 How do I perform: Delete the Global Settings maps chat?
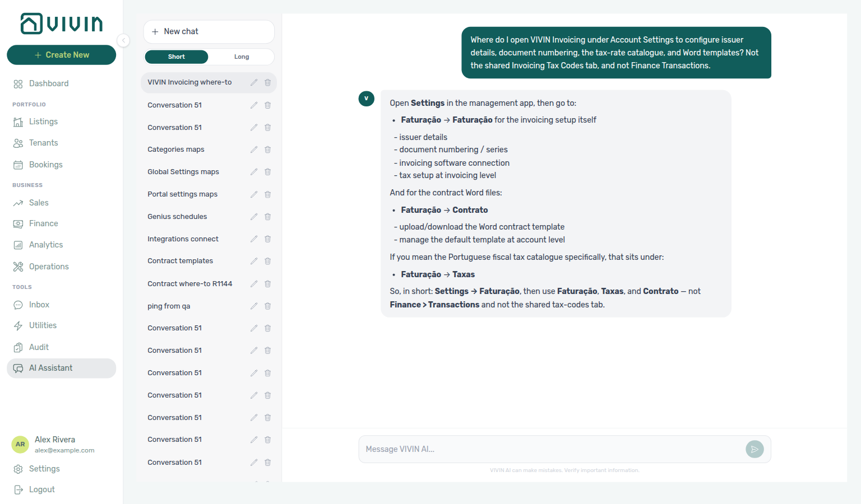[268, 172]
